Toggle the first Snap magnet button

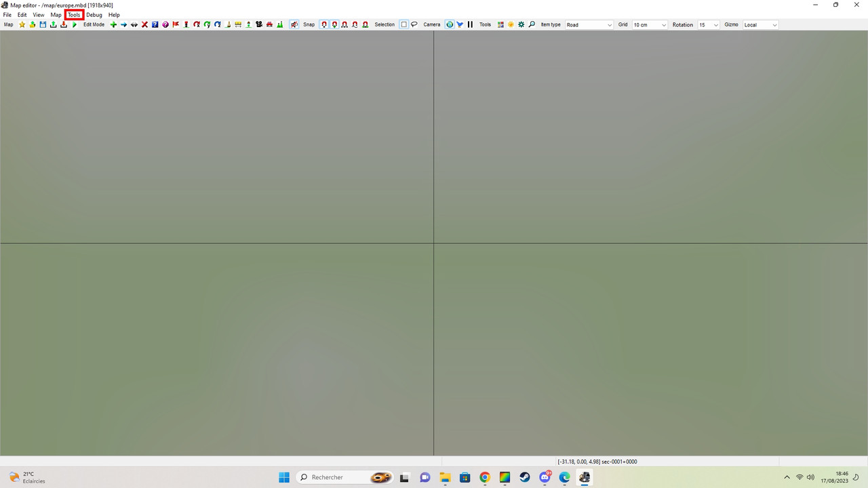(324, 24)
